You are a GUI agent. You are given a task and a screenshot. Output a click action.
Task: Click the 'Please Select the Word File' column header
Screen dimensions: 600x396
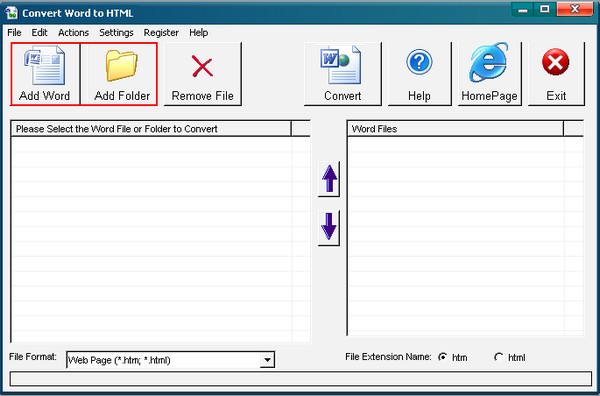[x=151, y=129]
